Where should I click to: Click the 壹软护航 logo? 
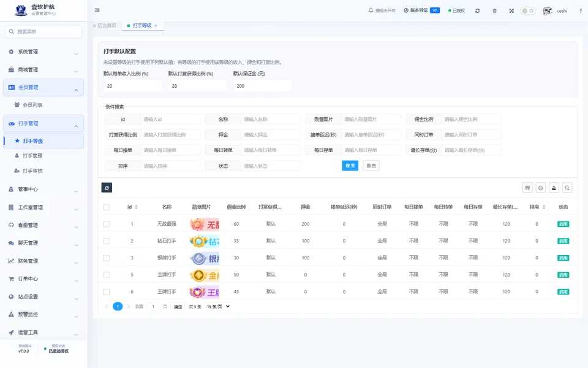click(21, 10)
